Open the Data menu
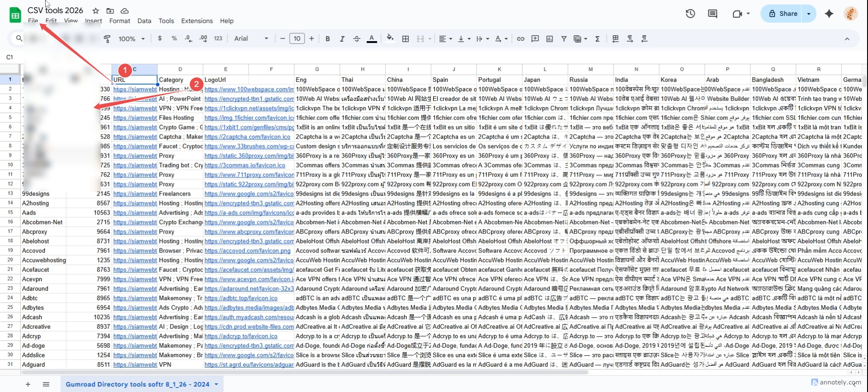868x392 pixels. (x=144, y=21)
